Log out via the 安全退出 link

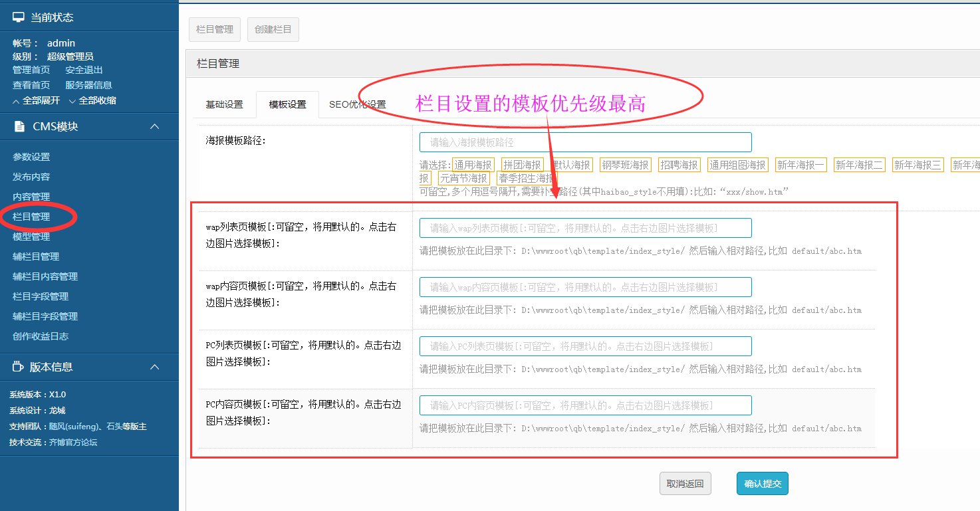[84, 70]
